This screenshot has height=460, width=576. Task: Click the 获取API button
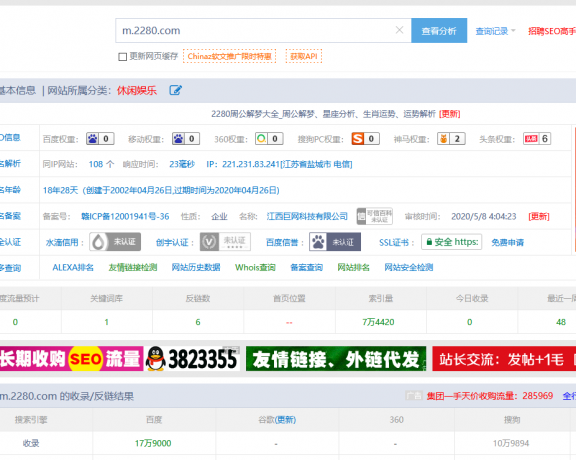click(x=304, y=56)
